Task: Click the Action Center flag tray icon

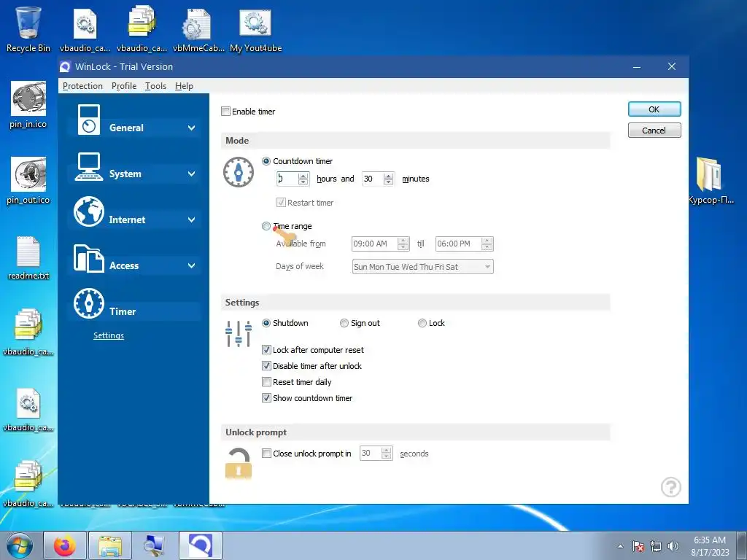Action: (638, 546)
